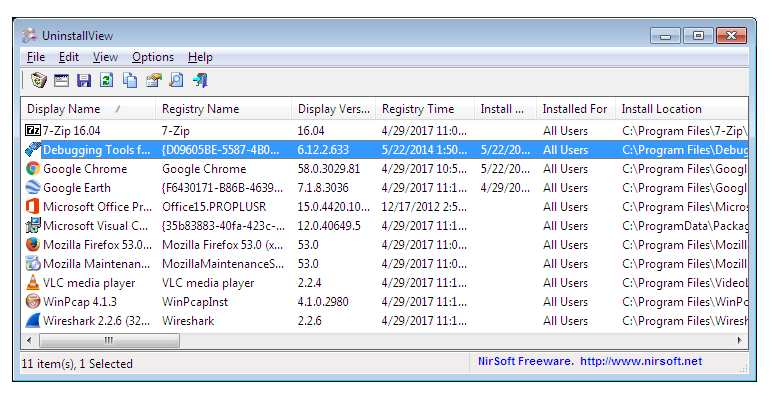Click the Uninstall Selected Software toolbar icon
This screenshot has height=400, width=770.
[x=38, y=80]
